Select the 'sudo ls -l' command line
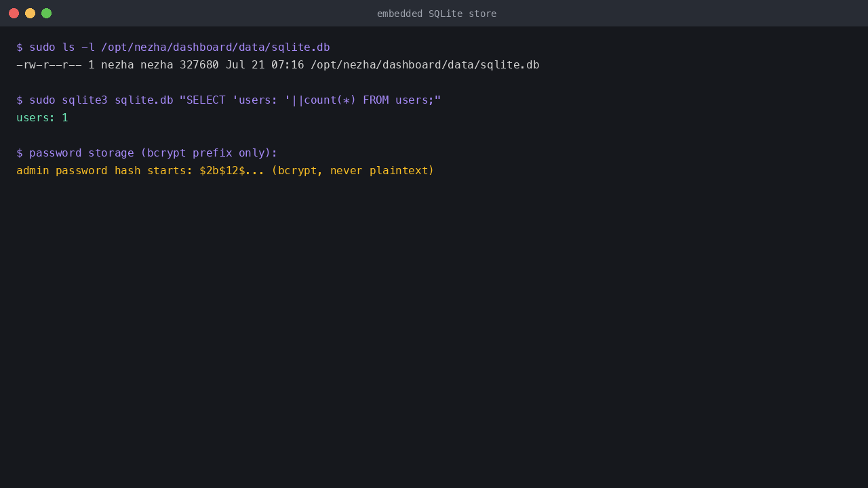The height and width of the screenshot is (488, 868). (173, 47)
